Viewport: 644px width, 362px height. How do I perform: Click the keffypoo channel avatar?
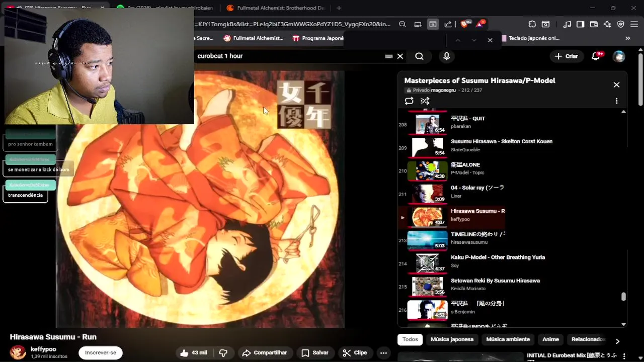pos(18,352)
